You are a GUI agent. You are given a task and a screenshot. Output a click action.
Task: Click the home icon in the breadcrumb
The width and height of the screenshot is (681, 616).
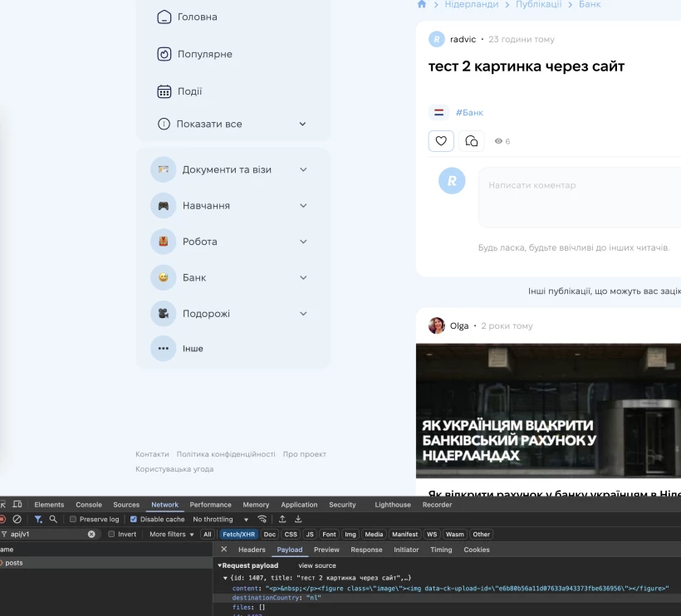click(422, 4)
